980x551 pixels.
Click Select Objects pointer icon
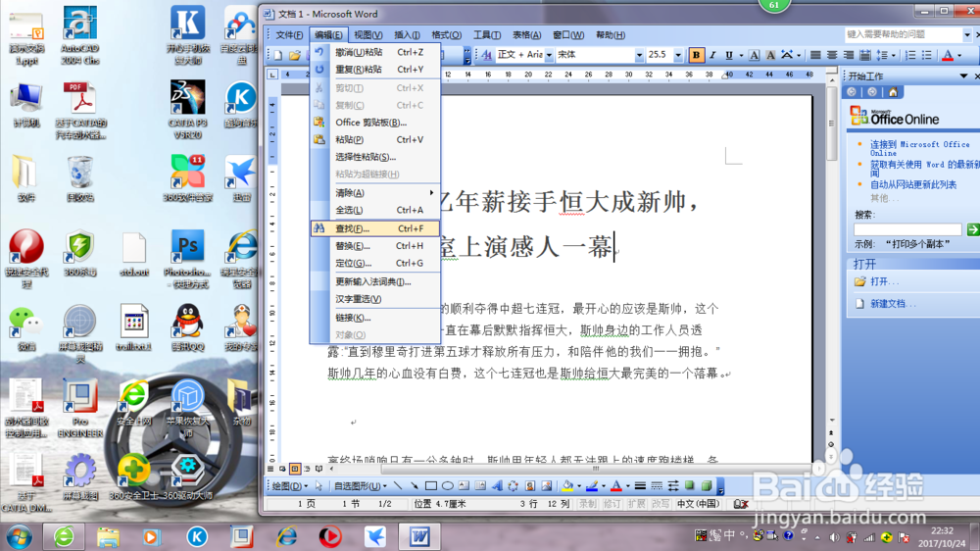coord(318,486)
